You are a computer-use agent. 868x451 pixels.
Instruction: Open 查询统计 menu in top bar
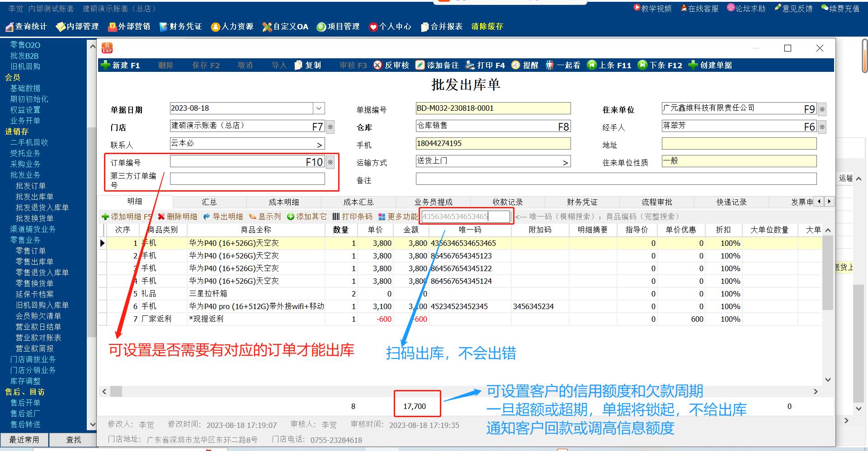(26, 27)
